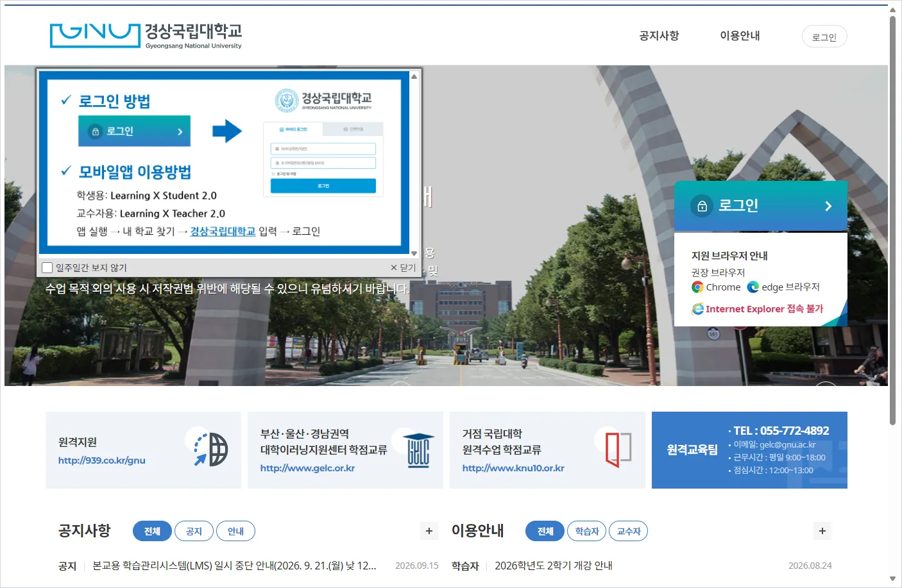The height and width of the screenshot is (588, 902).
Task: Click the date 2026.09.15
Action: tap(417, 566)
